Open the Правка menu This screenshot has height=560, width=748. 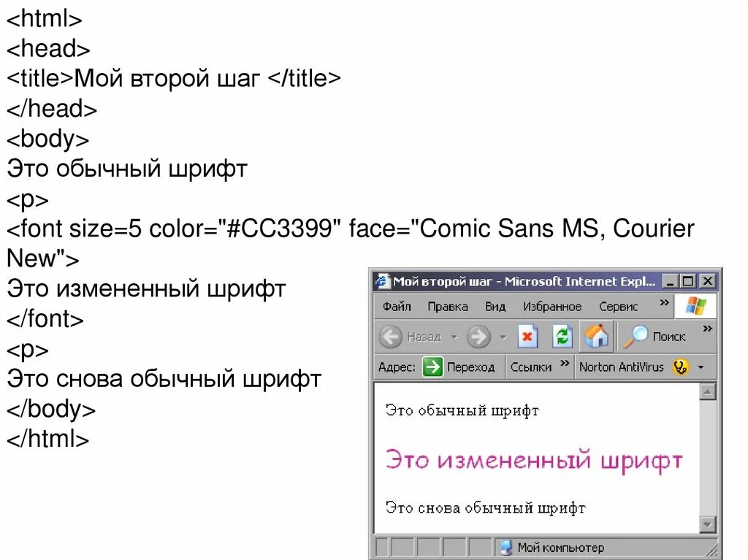tap(448, 306)
